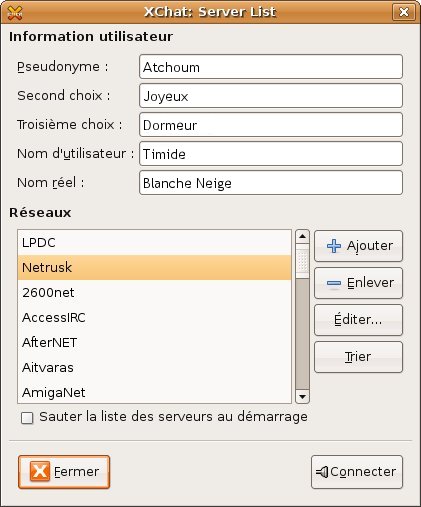This screenshot has height=507, width=421.
Task: Click the XChat logo icon in title bar
Action: coord(15,13)
